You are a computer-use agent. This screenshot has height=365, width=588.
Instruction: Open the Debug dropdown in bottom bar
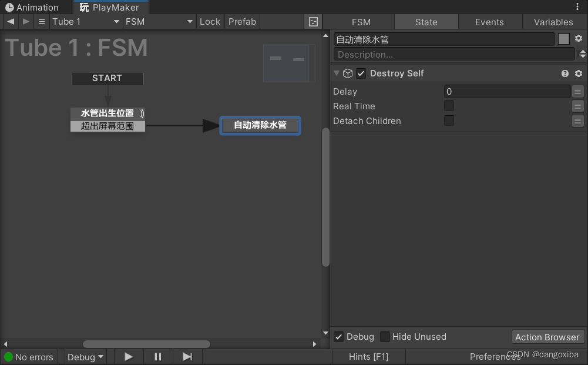tap(85, 357)
